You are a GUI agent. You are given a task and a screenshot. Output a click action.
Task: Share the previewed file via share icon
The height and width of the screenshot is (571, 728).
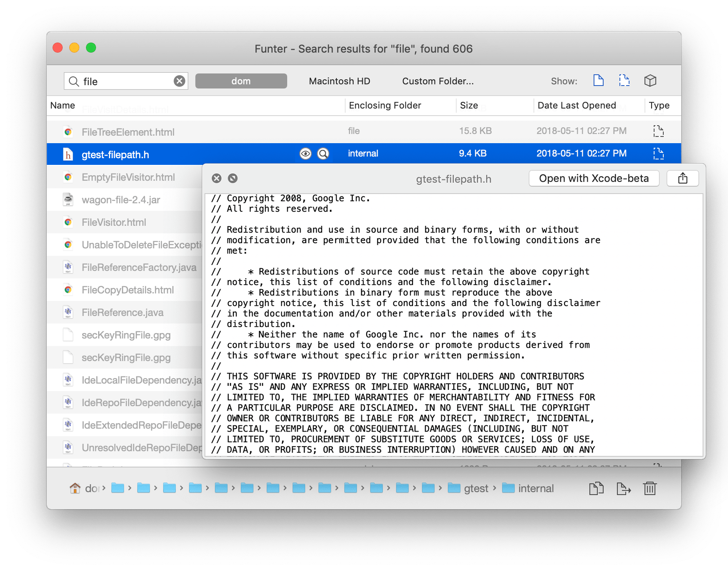click(683, 178)
